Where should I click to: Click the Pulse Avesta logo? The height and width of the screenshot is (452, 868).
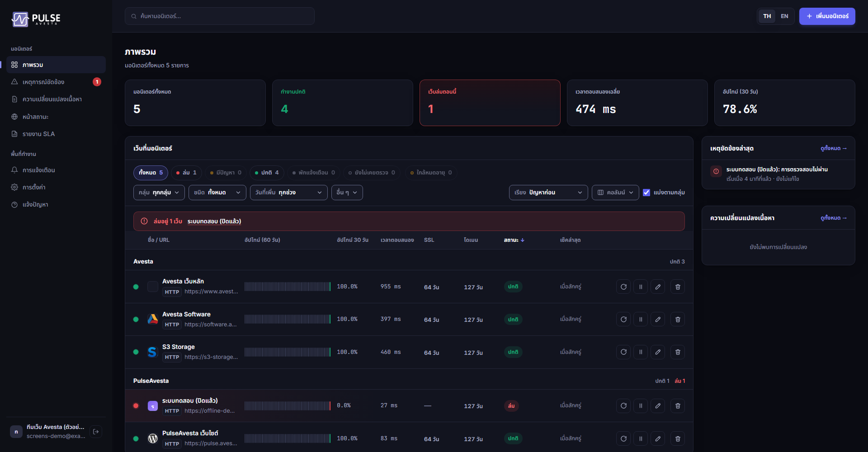point(36,19)
